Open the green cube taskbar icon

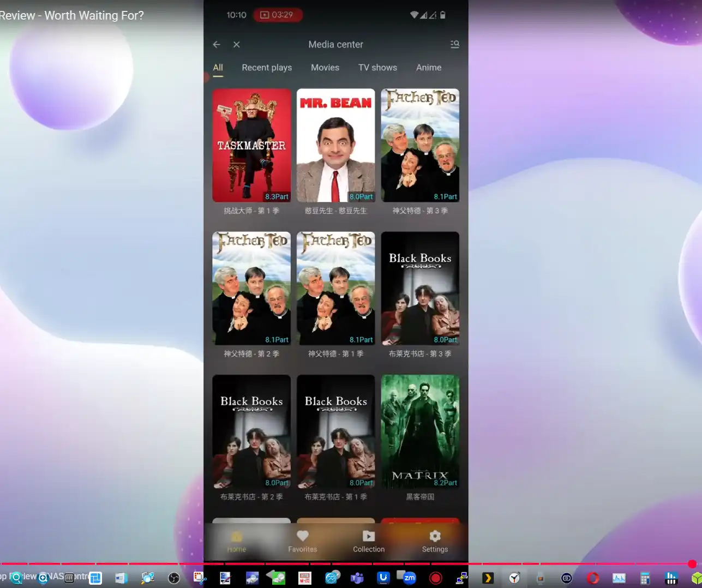(x=696, y=578)
